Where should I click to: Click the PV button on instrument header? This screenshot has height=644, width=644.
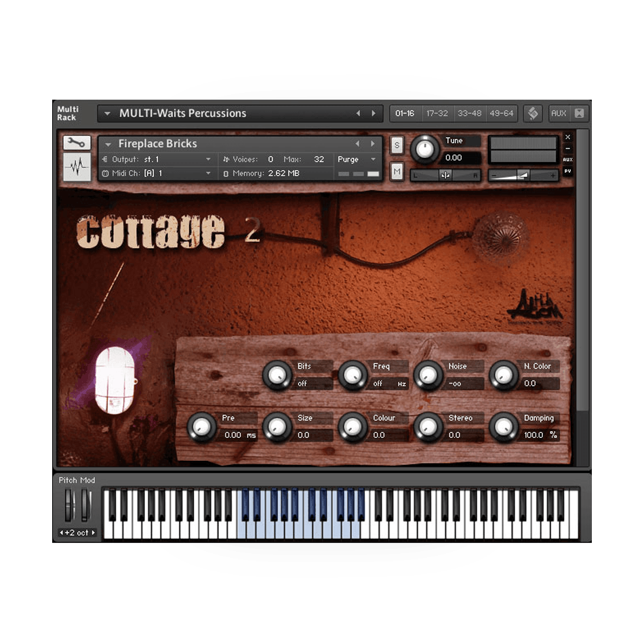point(567,172)
